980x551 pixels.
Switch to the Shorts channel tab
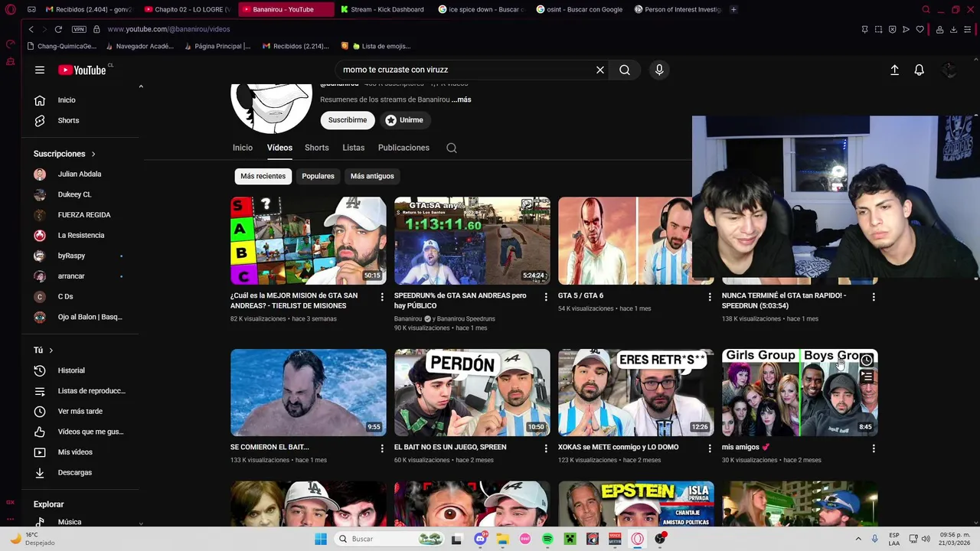point(316,148)
